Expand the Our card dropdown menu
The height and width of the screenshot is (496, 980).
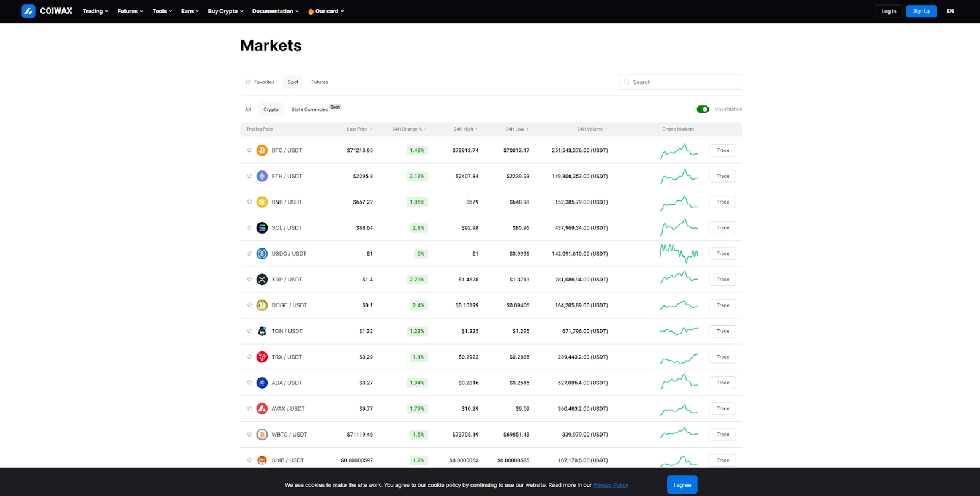pyautogui.click(x=326, y=11)
